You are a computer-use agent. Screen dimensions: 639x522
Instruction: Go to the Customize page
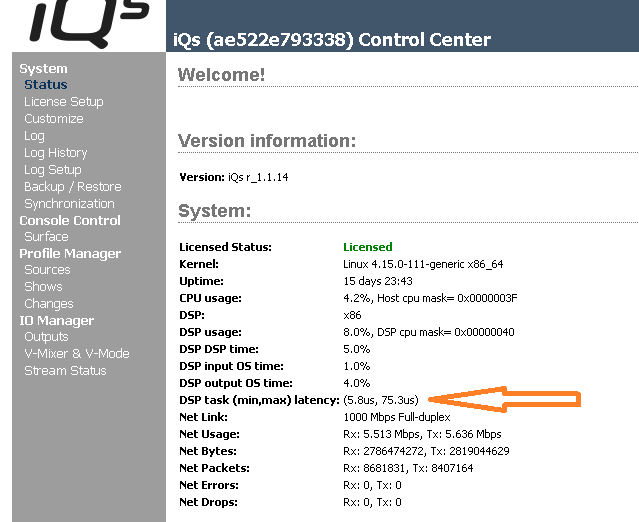(x=54, y=119)
